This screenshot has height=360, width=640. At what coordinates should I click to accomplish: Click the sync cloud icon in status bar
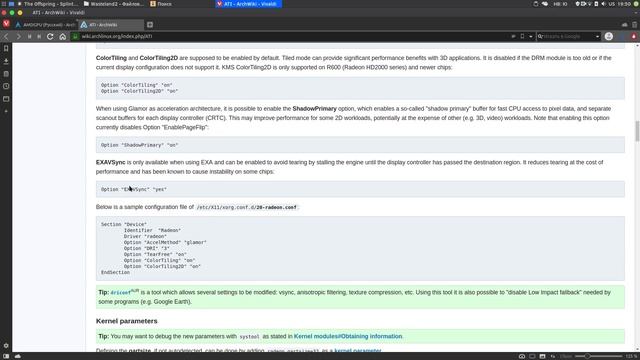click(18, 356)
